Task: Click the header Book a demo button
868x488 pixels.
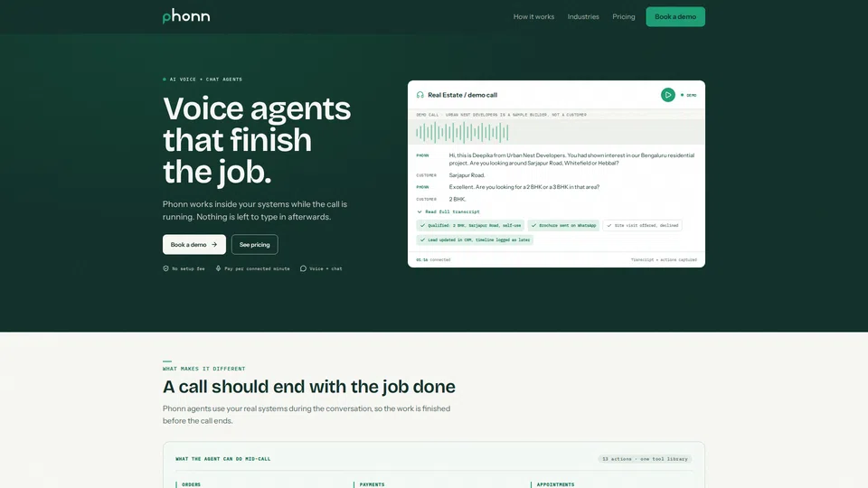Action: (x=675, y=16)
